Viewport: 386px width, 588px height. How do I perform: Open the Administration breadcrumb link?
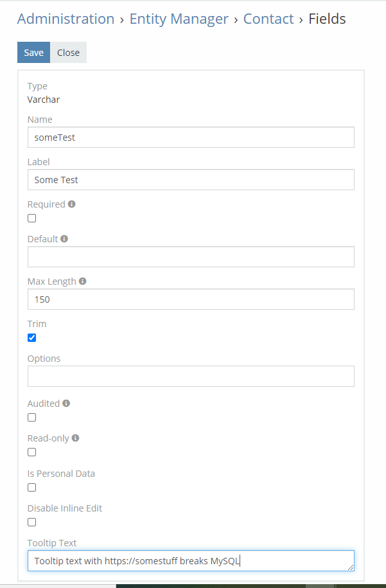click(66, 19)
